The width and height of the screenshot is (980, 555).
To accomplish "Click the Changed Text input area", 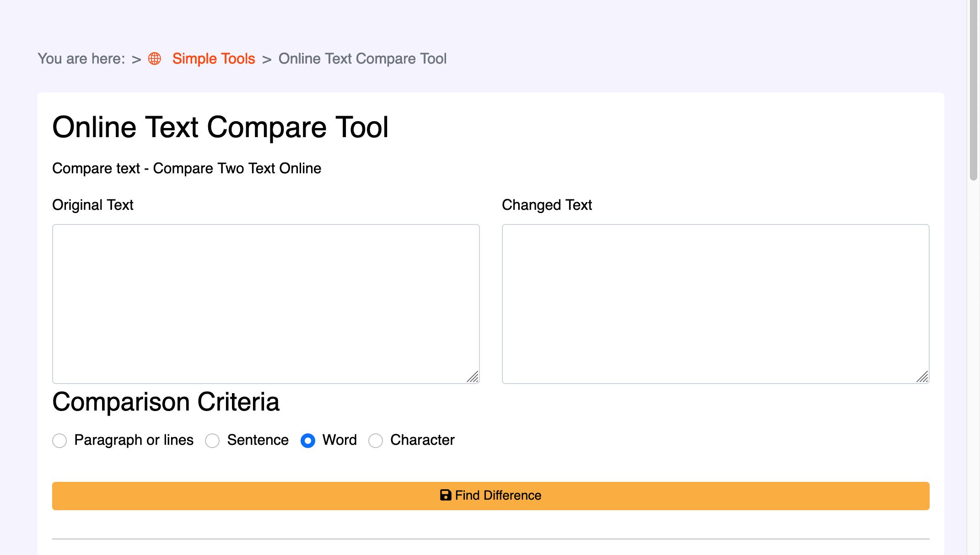I will pos(716,304).
